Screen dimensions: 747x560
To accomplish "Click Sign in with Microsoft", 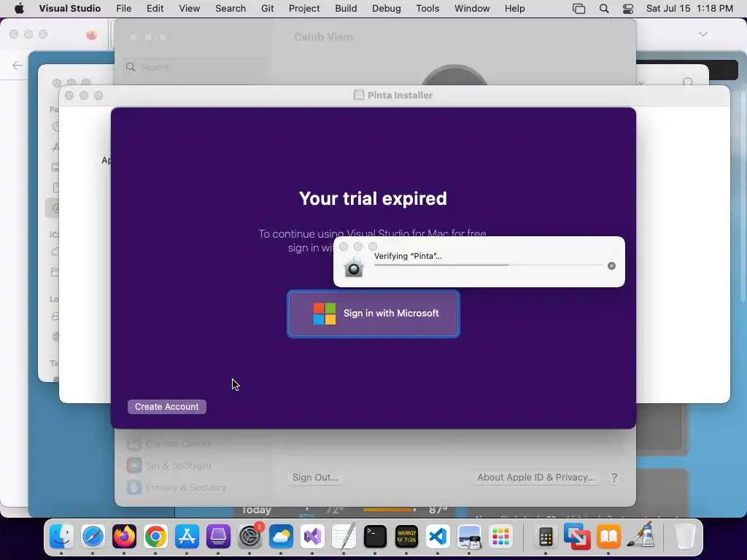I will tap(373, 314).
